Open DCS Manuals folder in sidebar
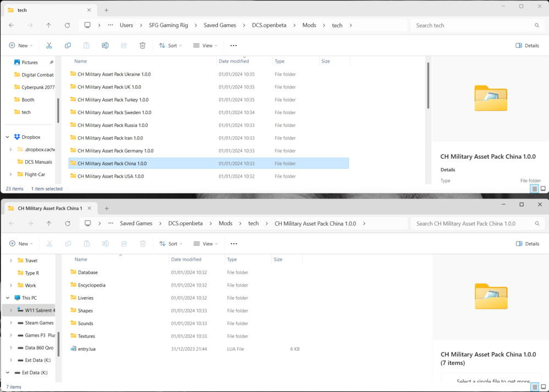 (35, 162)
